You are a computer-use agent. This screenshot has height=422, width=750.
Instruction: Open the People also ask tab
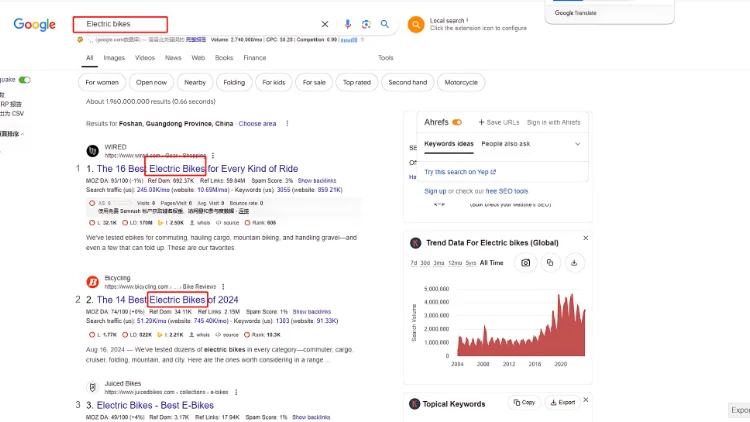506,144
